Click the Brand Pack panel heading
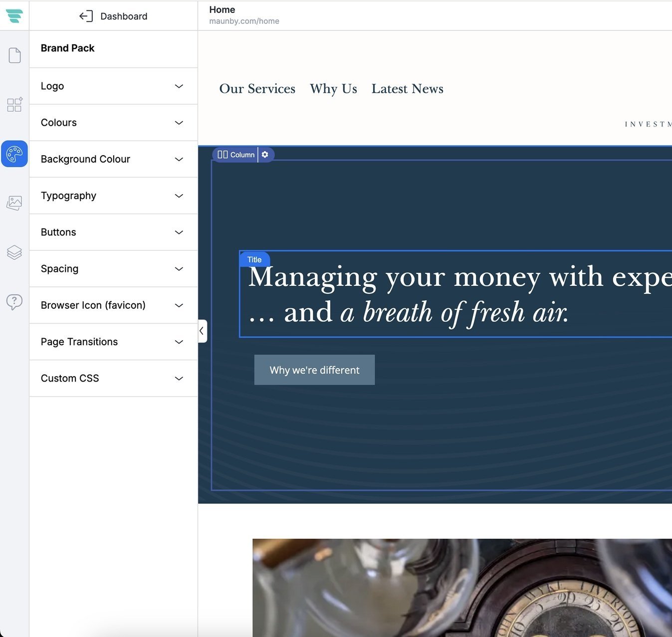 (x=67, y=48)
